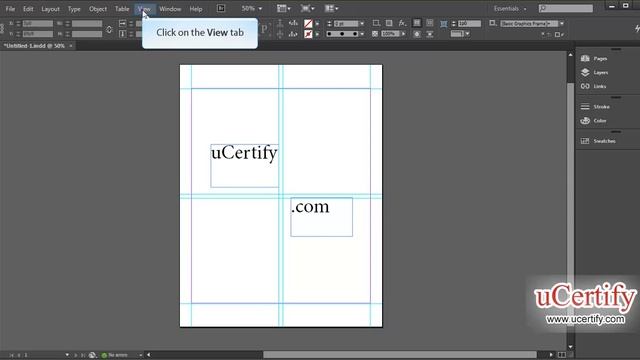Open the Links panel
The image size is (640, 360).
click(593, 86)
